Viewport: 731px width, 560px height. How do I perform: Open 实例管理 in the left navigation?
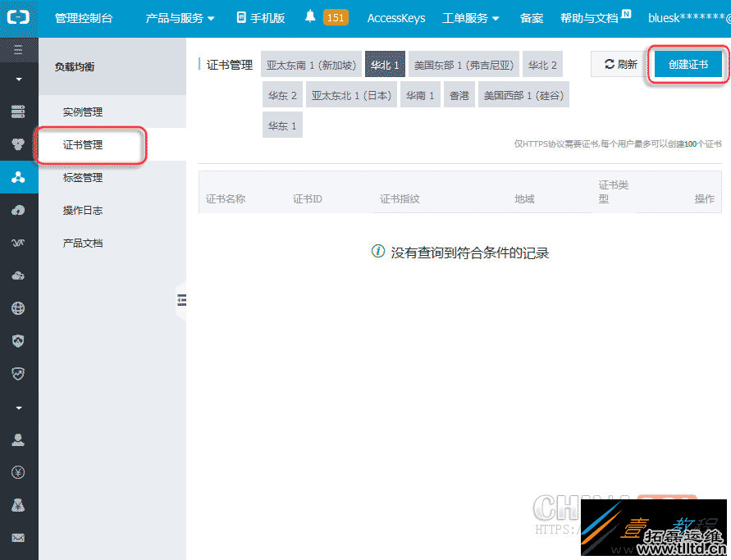(x=83, y=112)
